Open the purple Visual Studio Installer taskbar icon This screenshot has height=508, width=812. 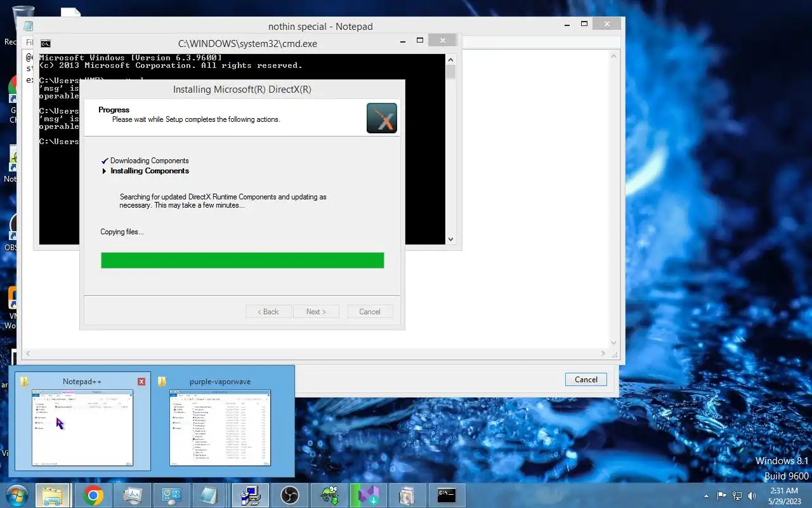click(x=369, y=495)
